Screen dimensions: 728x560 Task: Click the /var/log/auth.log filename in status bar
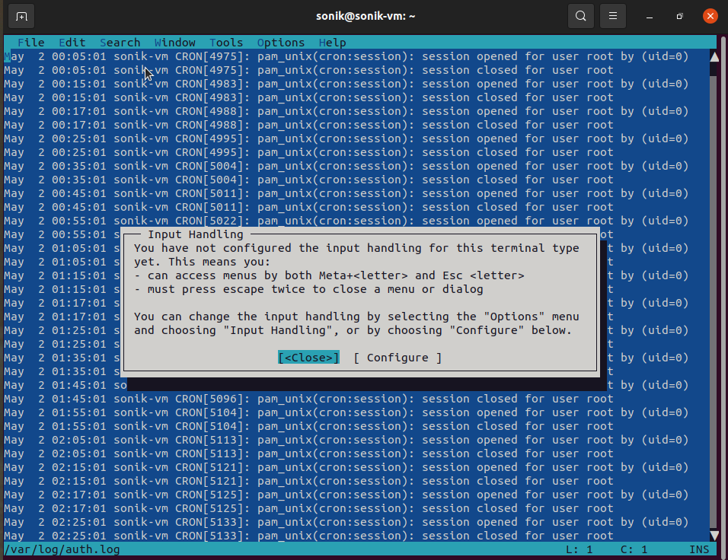[62, 549]
